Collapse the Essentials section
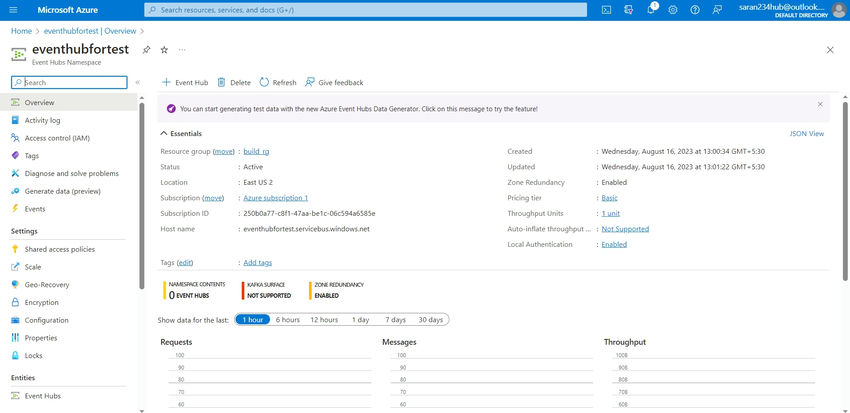 pos(182,133)
